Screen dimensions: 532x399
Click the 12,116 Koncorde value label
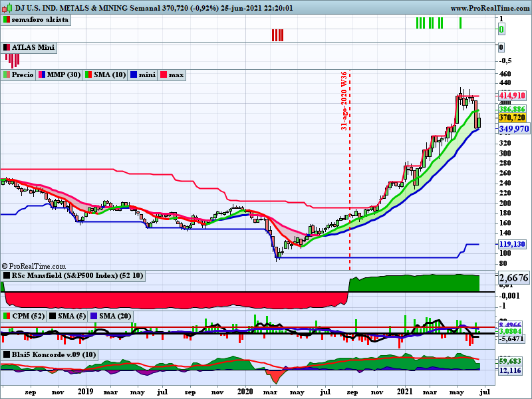point(510,370)
